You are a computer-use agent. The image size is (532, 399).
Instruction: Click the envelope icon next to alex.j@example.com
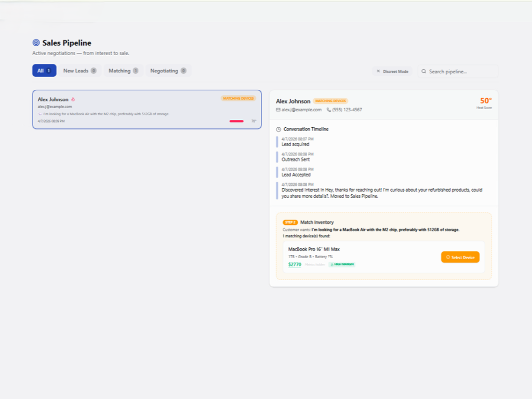pyautogui.click(x=278, y=110)
